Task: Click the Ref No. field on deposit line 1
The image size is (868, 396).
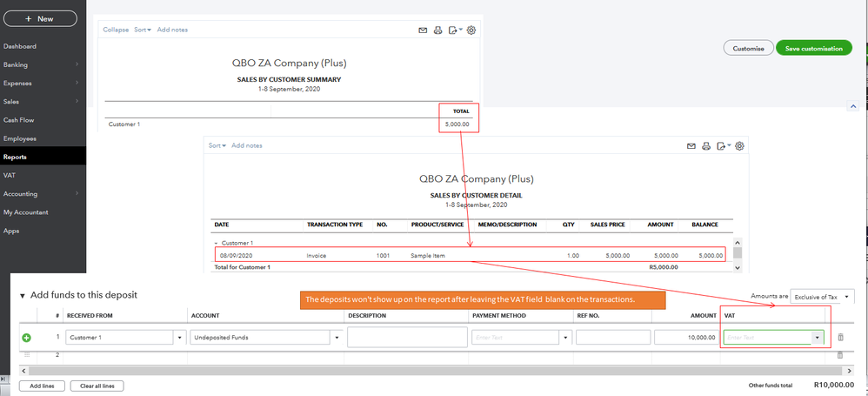Action: [x=613, y=338]
